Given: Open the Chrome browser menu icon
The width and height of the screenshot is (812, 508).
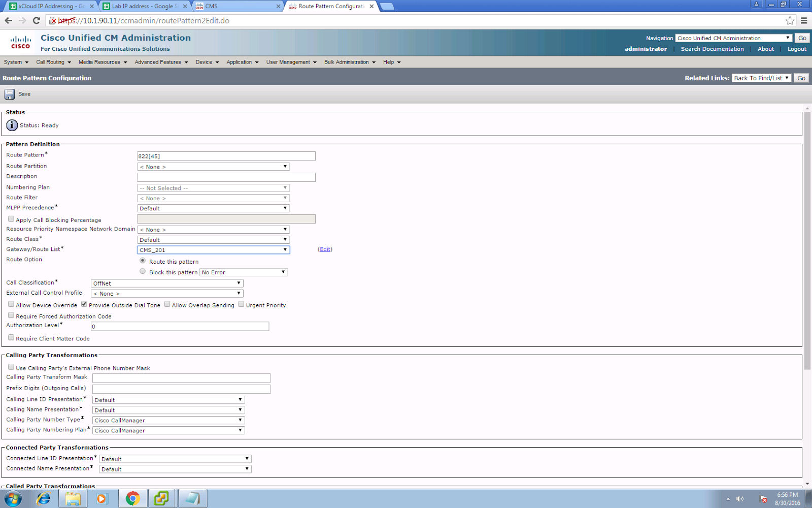Looking at the screenshot, I should coord(805,21).
